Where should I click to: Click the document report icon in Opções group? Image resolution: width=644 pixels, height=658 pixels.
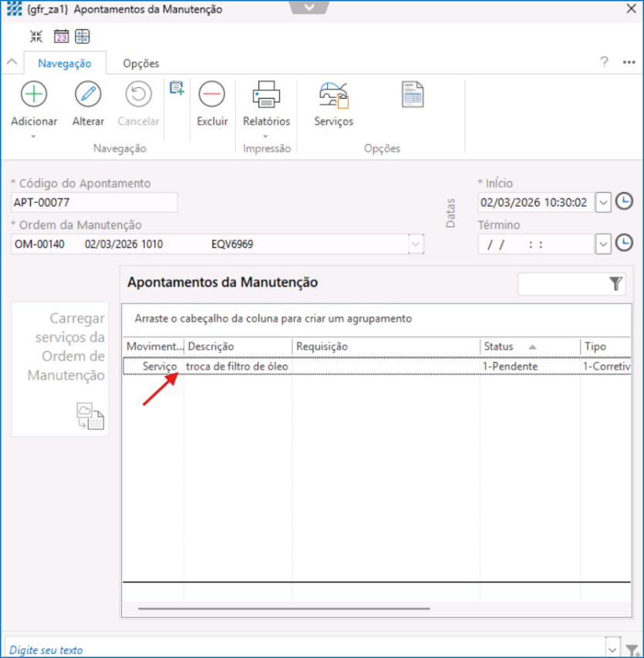point(413,94)
